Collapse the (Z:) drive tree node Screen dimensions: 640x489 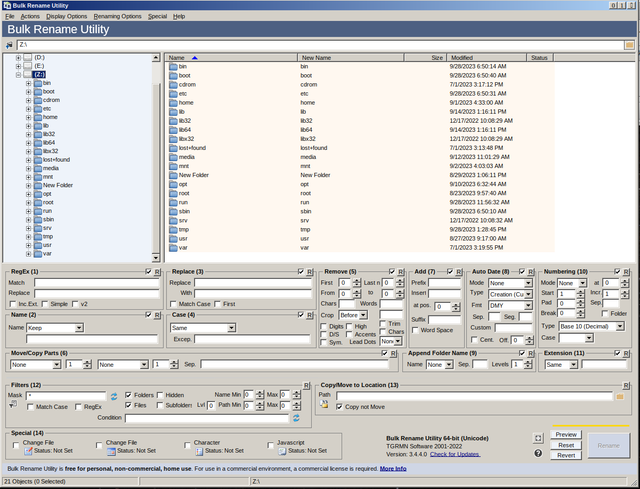click(x=18, y=75)
